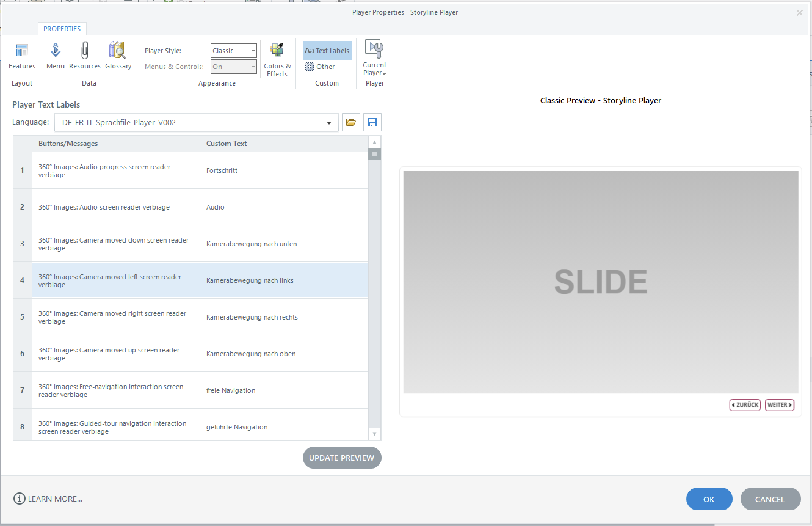
Task: Open the Menu data settings
Action: 55,56
